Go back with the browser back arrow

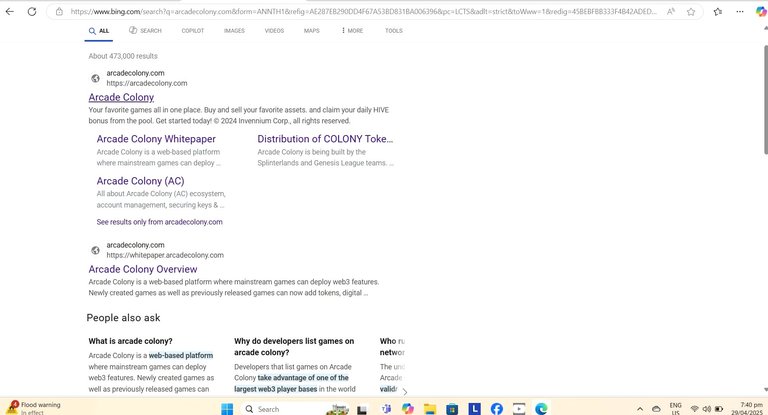10,11
